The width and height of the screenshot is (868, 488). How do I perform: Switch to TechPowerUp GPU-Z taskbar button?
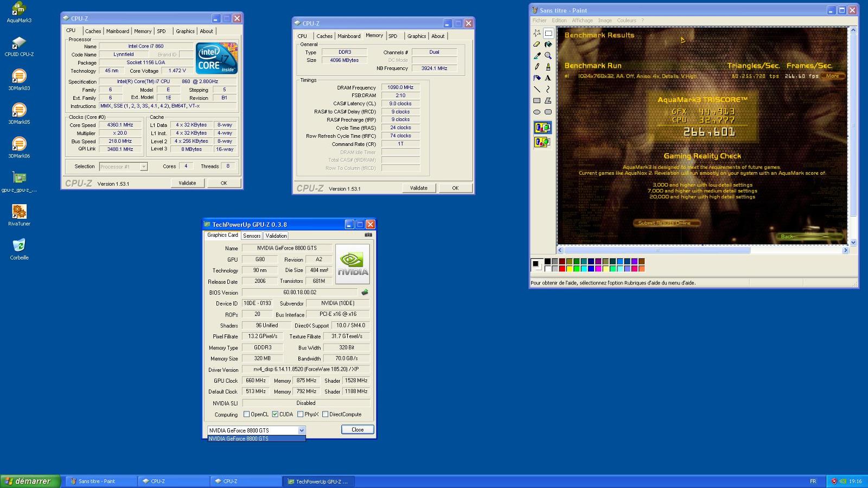(x=318, y=481)
